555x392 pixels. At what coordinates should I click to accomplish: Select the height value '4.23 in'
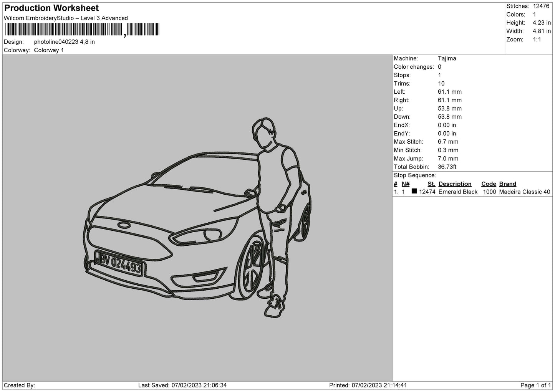(x=542, y=23)
